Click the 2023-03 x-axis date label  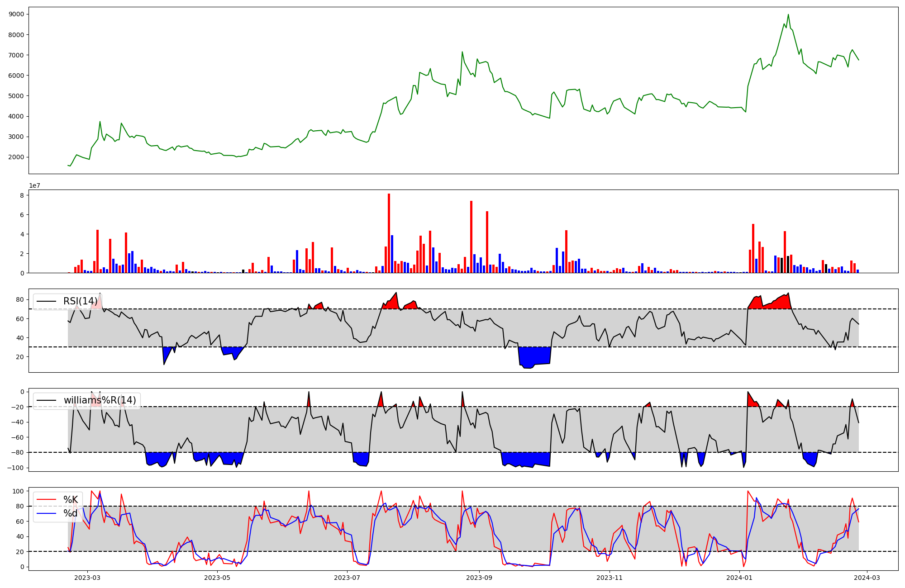point(87,578)
